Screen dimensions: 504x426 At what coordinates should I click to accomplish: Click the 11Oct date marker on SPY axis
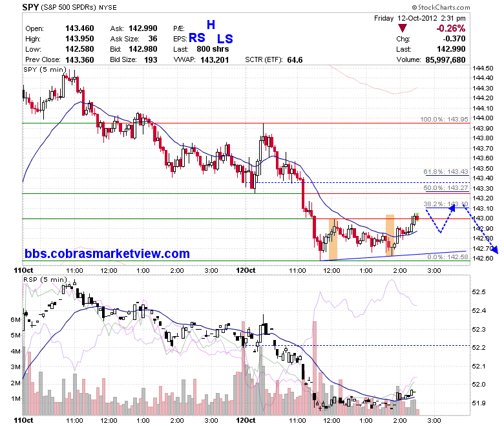click(x=23, y=270)
